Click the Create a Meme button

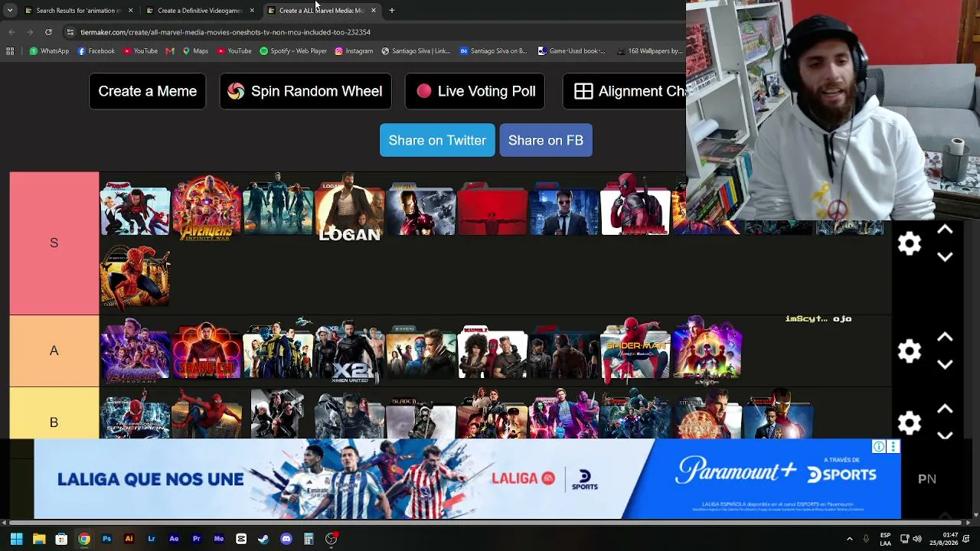147,91
